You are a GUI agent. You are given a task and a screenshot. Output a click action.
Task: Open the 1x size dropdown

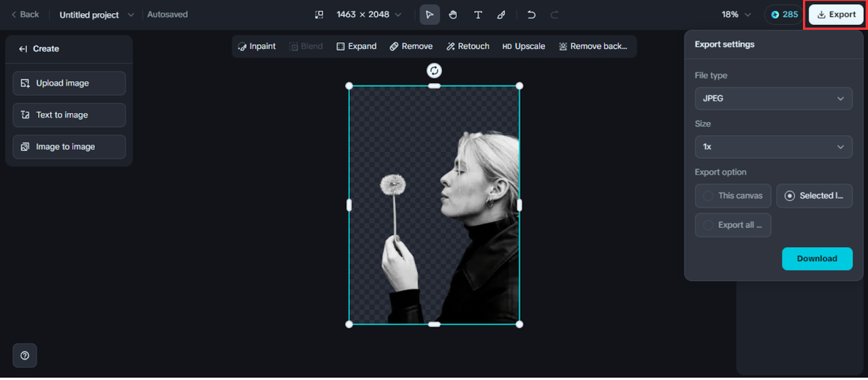774,147
